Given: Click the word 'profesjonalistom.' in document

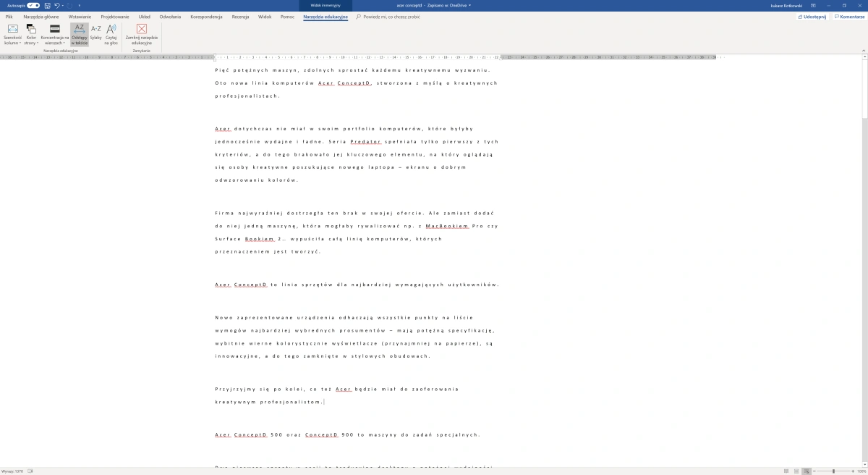Looking at the screenshot, I should click(x=292, y=402).
